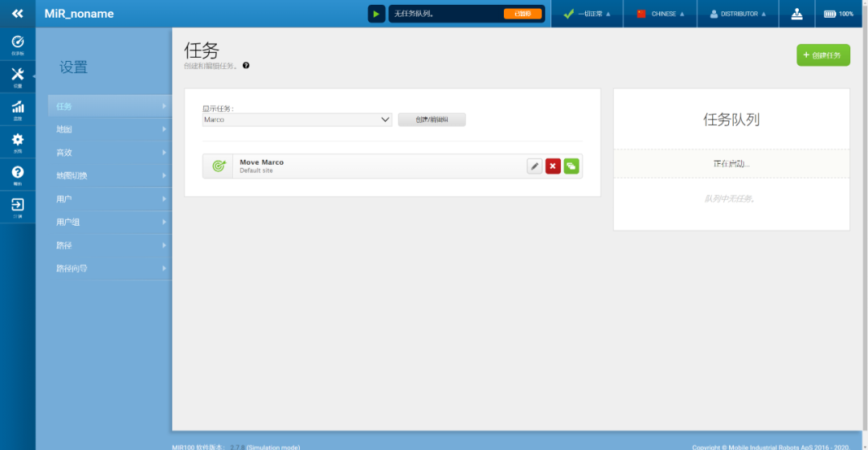This screenshot has height=450, width=868.
Task: Click the 创建/编辑组 button
Action: [432, 120]
